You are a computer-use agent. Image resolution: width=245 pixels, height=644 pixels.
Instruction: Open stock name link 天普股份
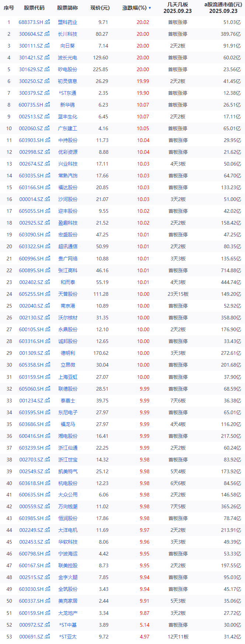coord(68,294)
